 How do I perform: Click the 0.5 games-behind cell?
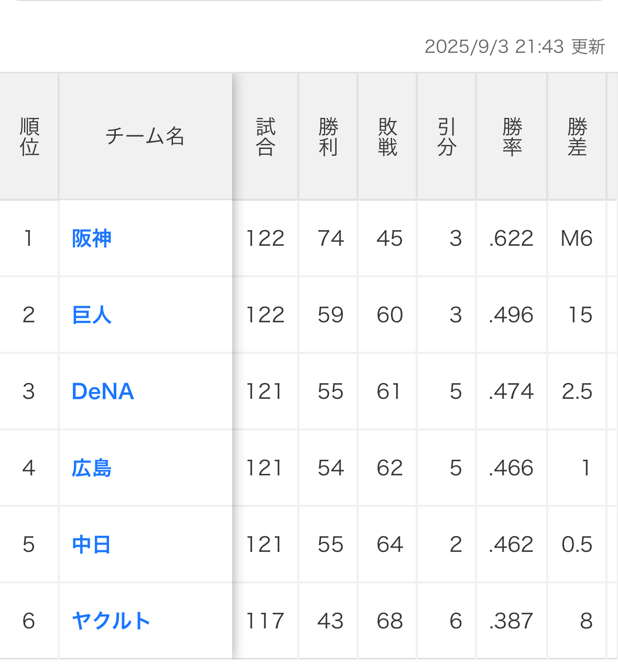tap(577, 545)
